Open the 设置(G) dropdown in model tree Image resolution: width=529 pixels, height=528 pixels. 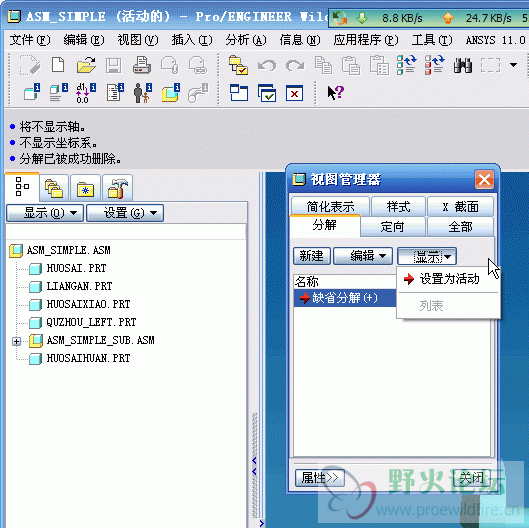pyautogui.click(x=125, y=213)
